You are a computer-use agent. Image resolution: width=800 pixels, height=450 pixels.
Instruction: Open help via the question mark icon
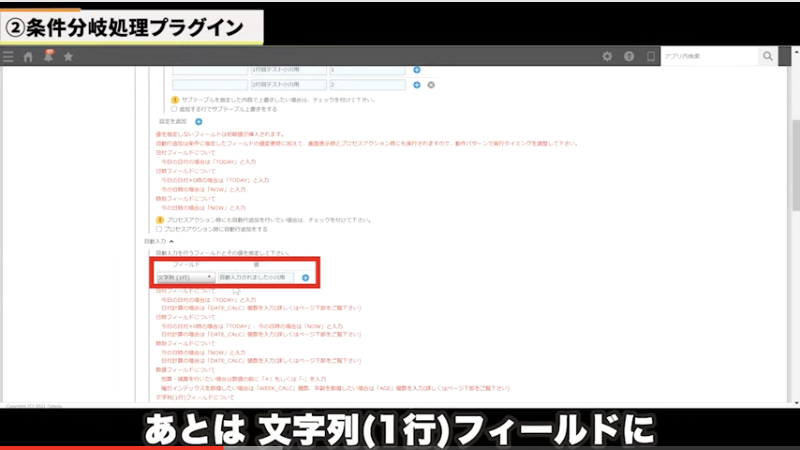pos(629,57)
